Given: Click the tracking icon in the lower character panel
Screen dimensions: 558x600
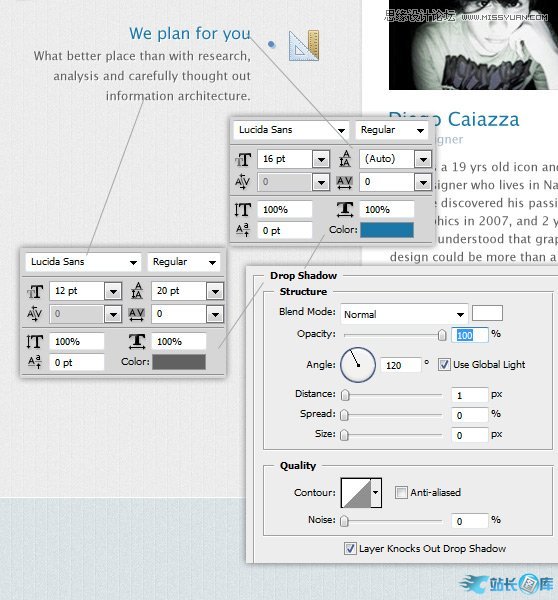Looking at the screenshot, I should pos(137,314).
